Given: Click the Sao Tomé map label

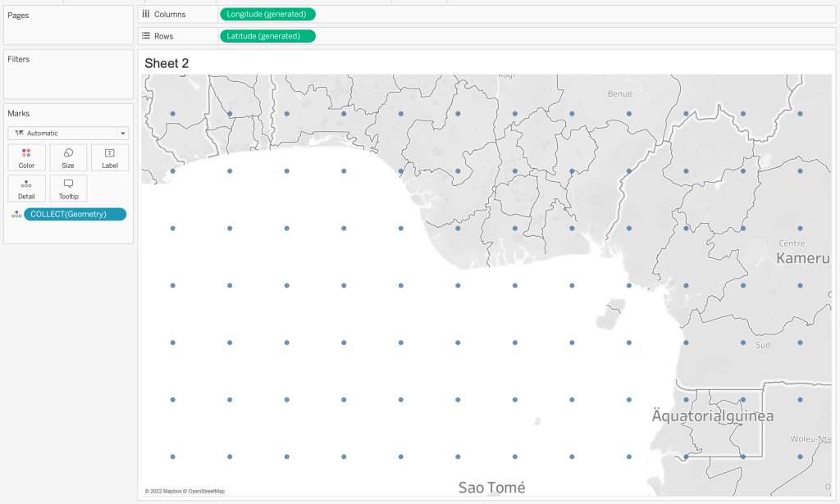Looking at the screenshot, I should coord(492,488).
